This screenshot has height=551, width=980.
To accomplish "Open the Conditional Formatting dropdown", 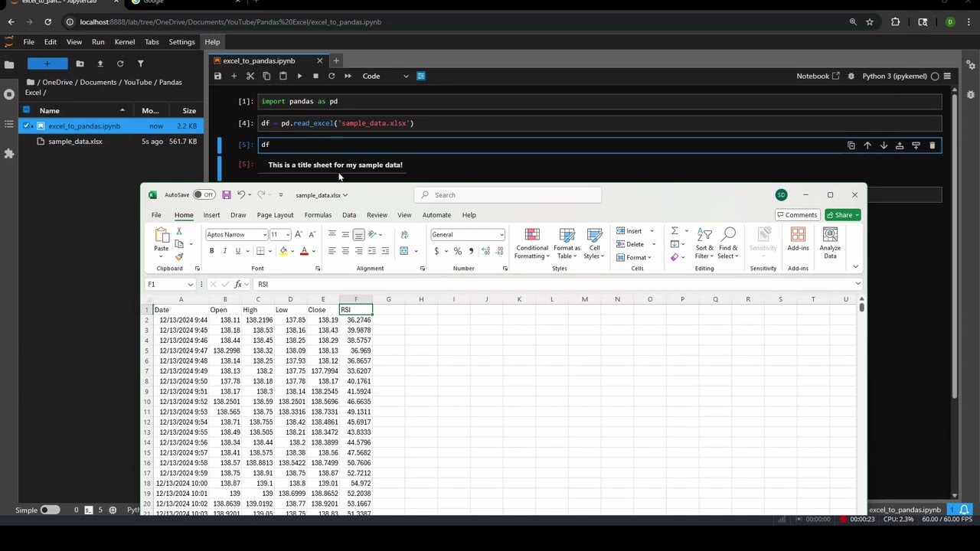I will coord(532,243).
